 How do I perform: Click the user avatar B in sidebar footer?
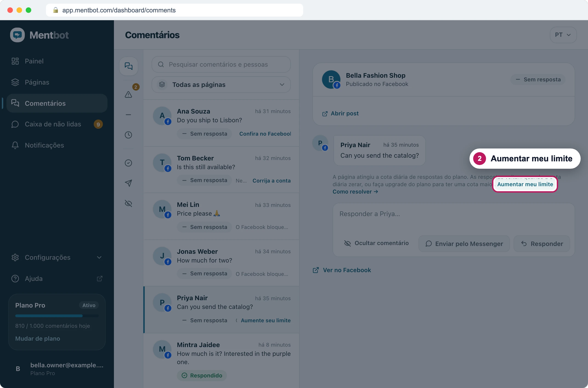coord(18,369)
